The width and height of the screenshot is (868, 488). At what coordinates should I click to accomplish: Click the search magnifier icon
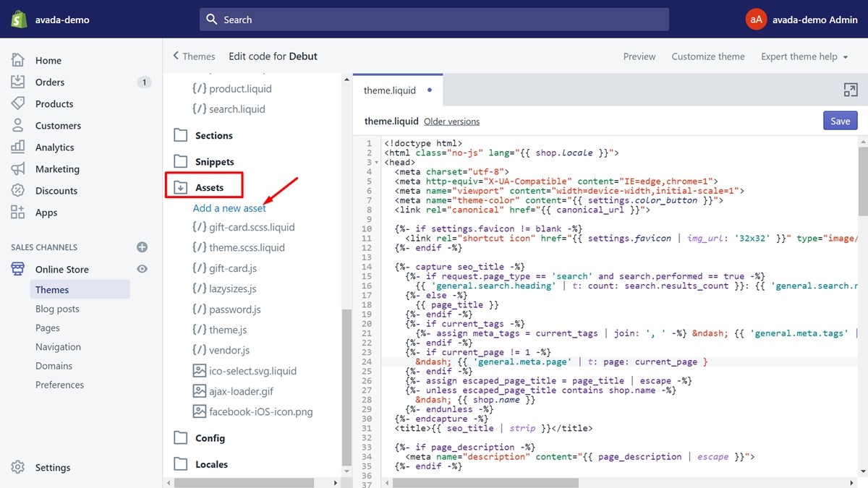(x=212, y=20)
